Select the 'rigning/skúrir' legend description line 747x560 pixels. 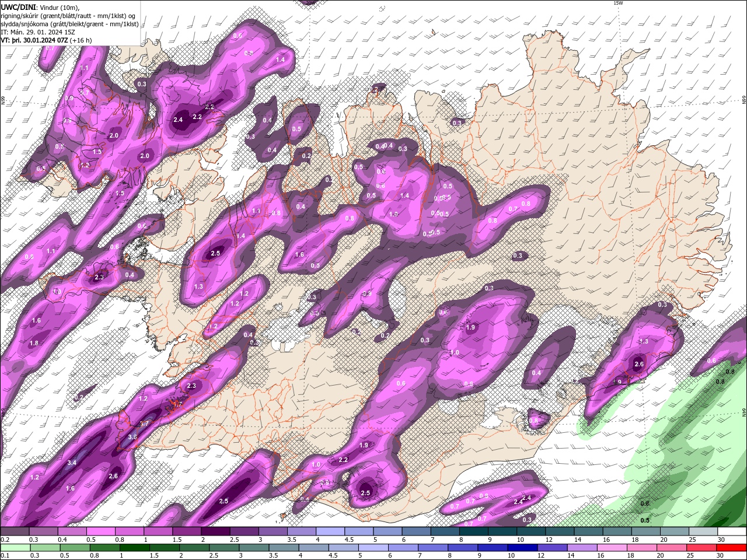[x=68, y=16]
